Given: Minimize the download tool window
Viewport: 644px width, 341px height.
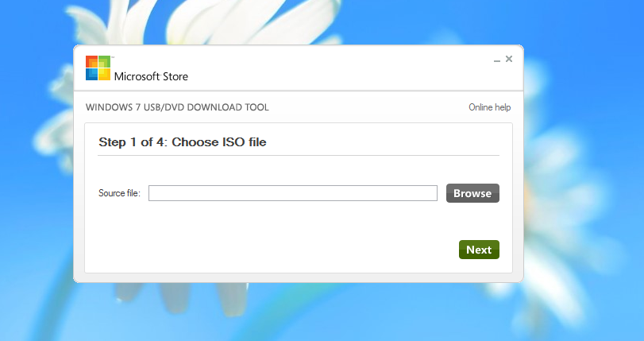Looking at the screenshot, I should 497,60.
